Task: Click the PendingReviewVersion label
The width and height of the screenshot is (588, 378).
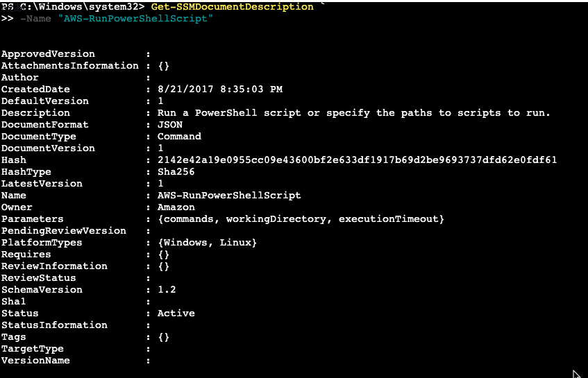Action: (64, 231)
